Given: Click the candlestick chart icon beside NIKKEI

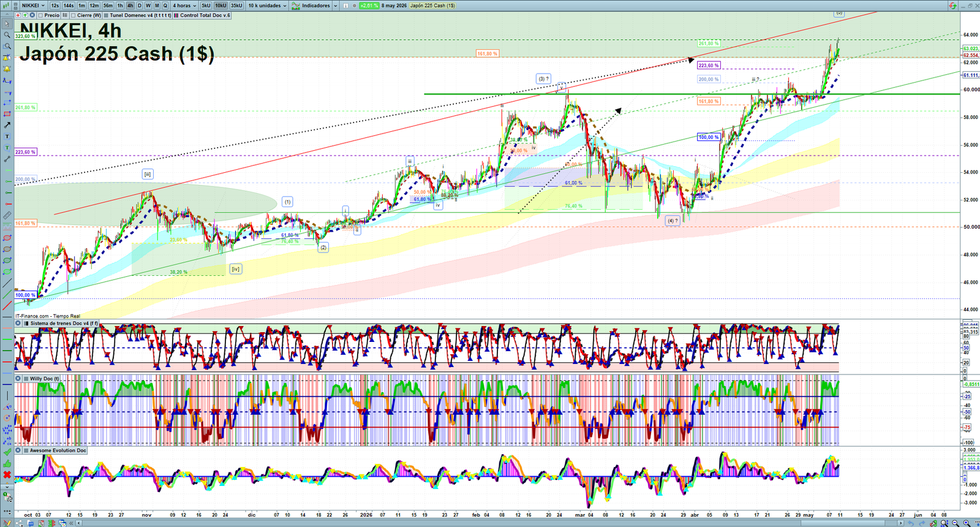Looking at the screenshot, I should tap(6, 6).
